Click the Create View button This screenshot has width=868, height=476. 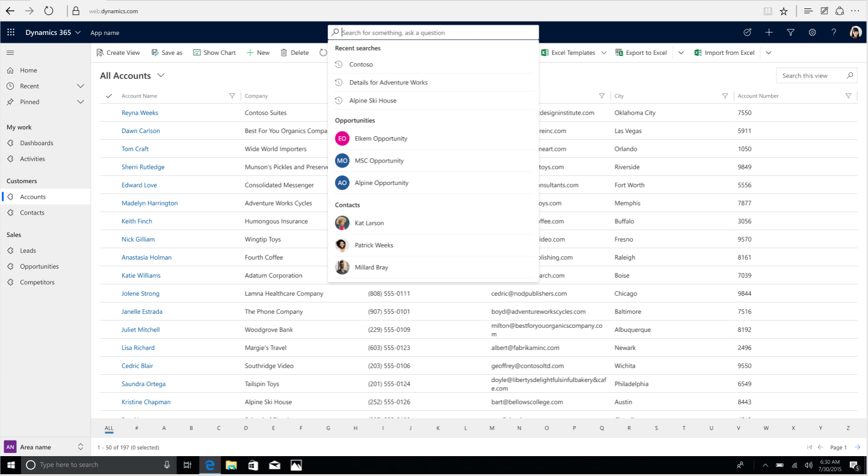119,53
